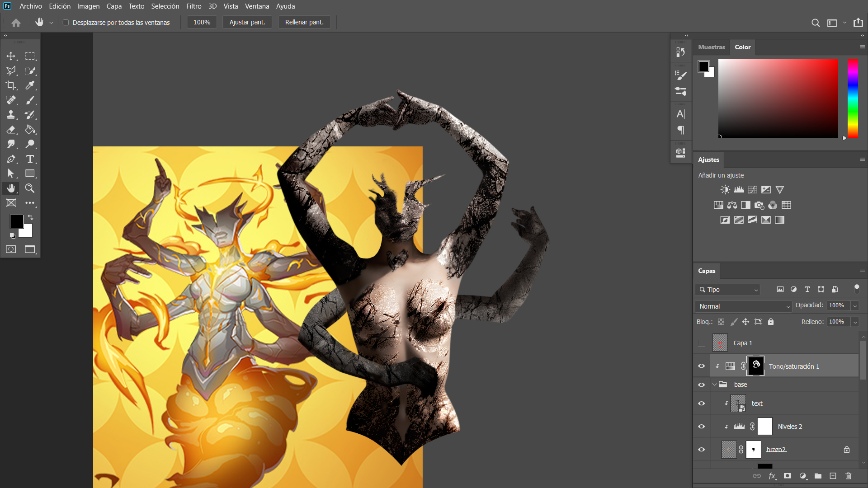Click the Share document icon
868x488 pixels.
858,23
